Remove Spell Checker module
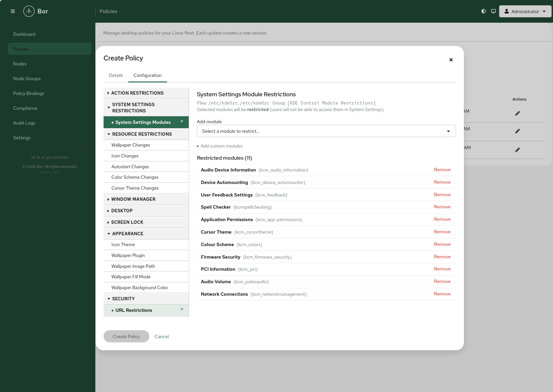Image resolution: width=553 pixels, height=392 pixels. pyautogui.click(x=442, y=207)
